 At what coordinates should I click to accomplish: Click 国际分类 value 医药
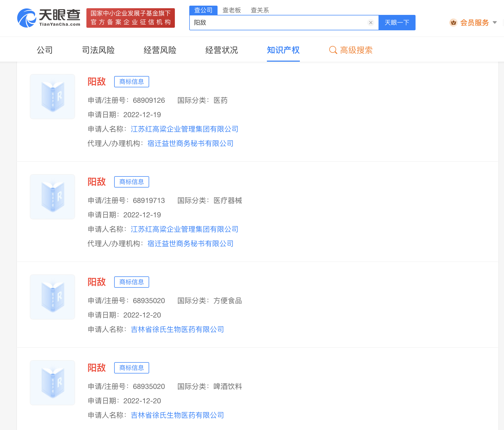click(221, 100)
